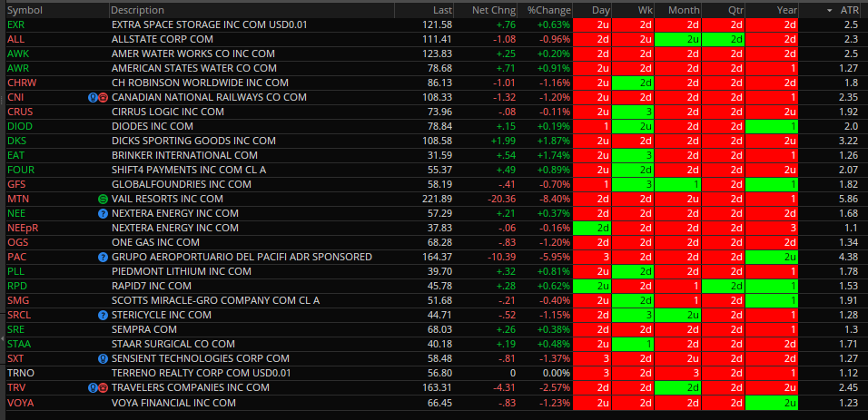Click the green Wk cell in CHRW row
This screenshot has height=420, width=868.
(635, 83)
